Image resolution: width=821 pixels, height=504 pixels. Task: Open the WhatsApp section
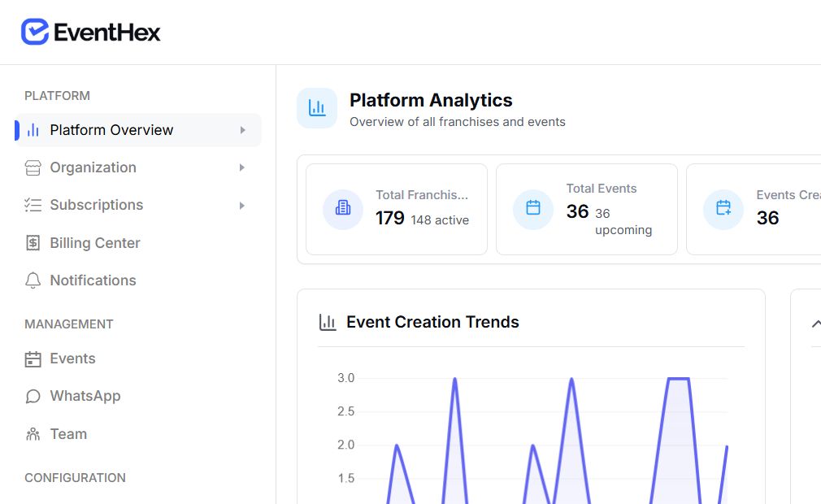[137, 396]
